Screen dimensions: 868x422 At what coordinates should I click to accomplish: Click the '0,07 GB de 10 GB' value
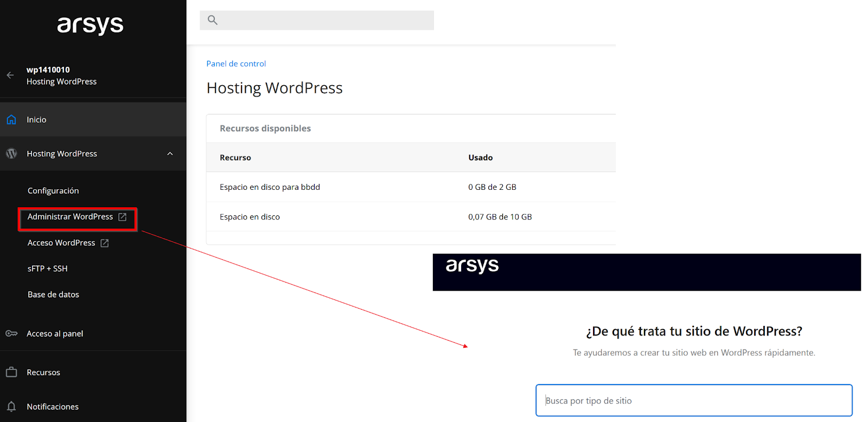[500, 217]
